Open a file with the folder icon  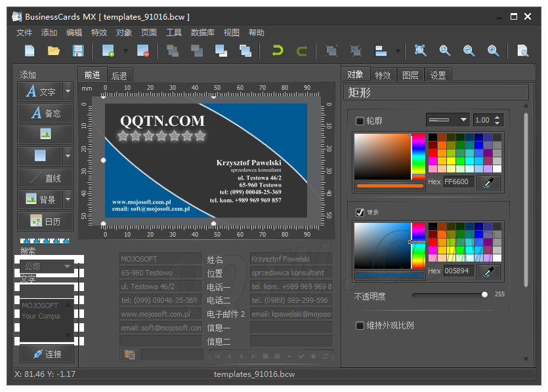click(54, 51)
